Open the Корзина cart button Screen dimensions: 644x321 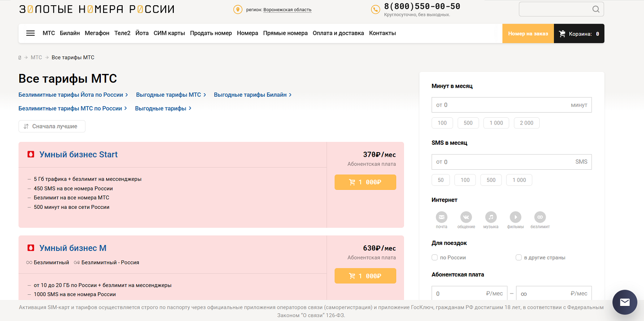pos(579,34)
